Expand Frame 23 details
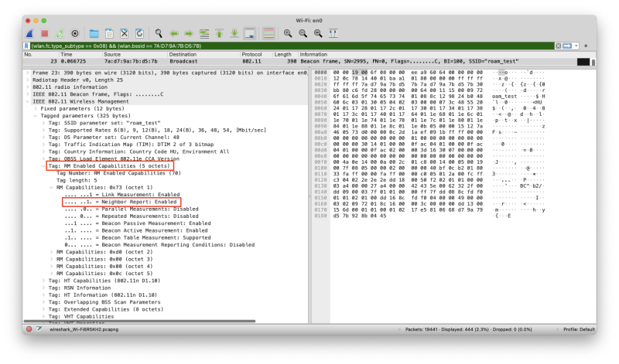The height and width of the screenshot is (364, 619). 27,73
